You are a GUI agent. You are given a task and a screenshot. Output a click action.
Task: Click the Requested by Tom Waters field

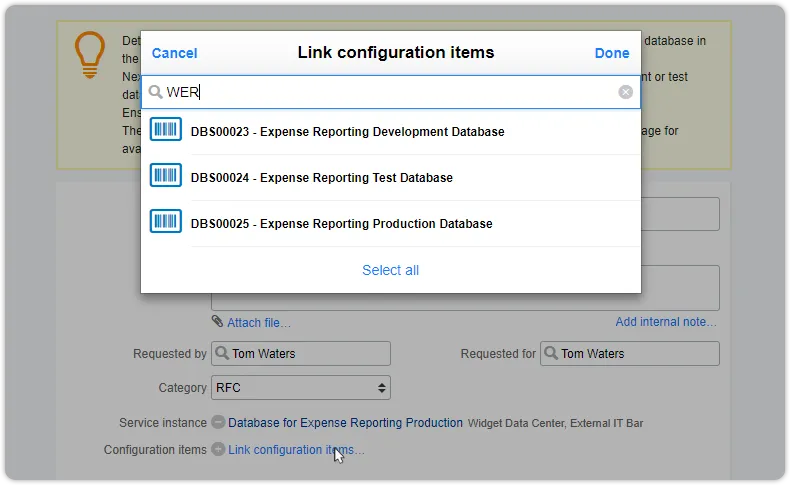click(301, 354)
